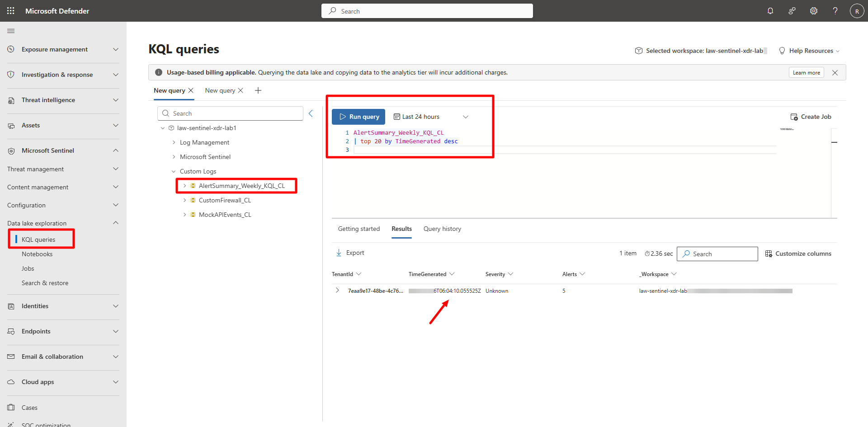Open the user account avatar R
The image size is (868, 427).
coord(857,11)
